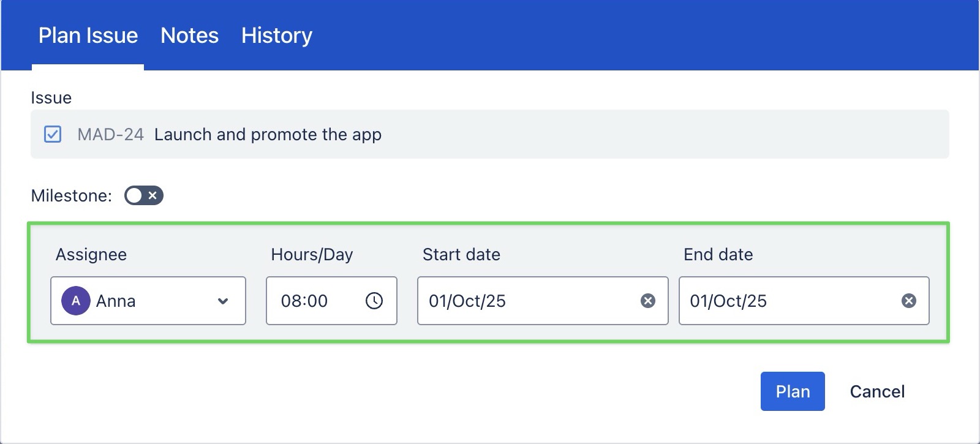Clear the End date with its X icon
Viewport: 980px width, 444px height.
coord(909,301)
